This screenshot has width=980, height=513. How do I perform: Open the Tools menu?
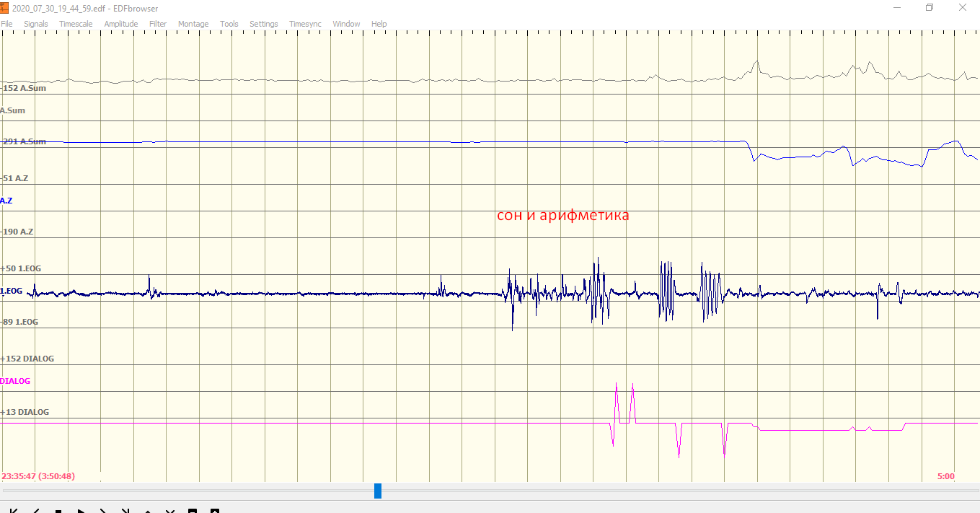tap(229, 24)
